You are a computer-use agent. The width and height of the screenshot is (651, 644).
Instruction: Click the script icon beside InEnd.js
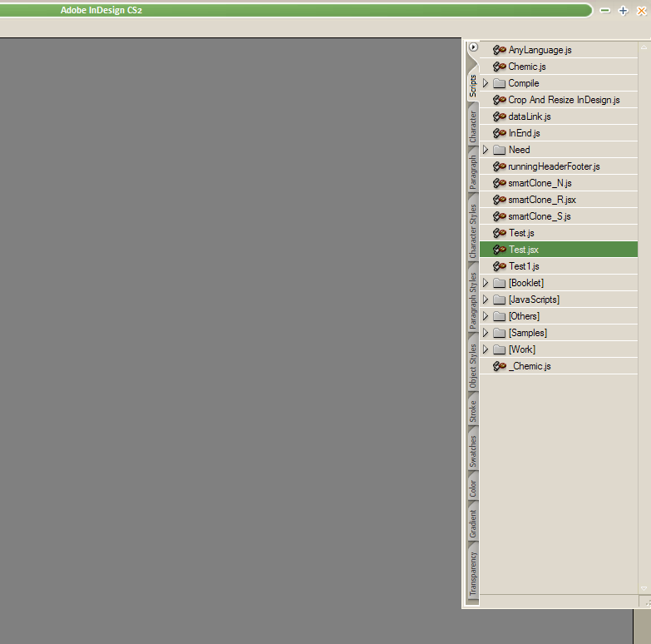coord(499,133)
